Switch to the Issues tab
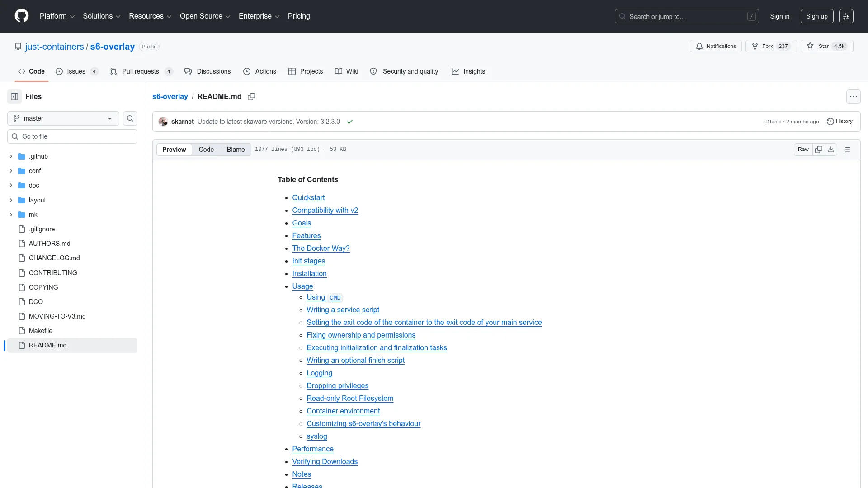Viewport: 868px width, 488px height. coord(77,71)
